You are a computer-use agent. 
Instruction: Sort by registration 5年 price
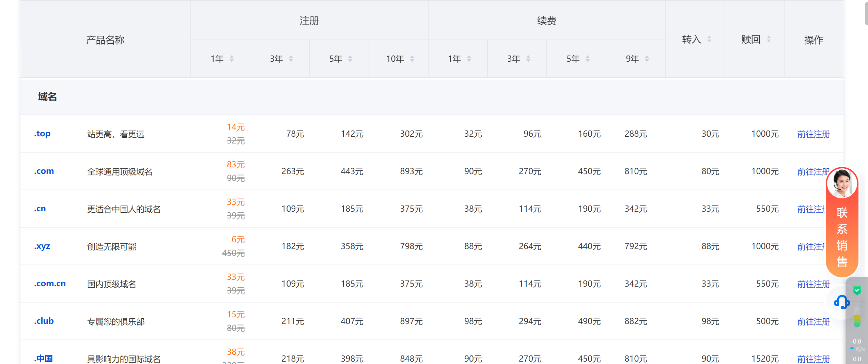pos(350,59)
